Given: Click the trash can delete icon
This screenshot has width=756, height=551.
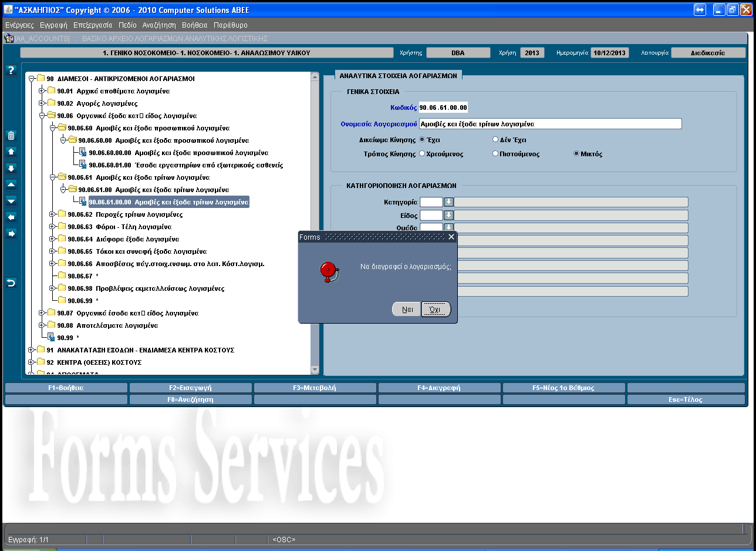Looking at the screenshot, I should click(11, 135).
